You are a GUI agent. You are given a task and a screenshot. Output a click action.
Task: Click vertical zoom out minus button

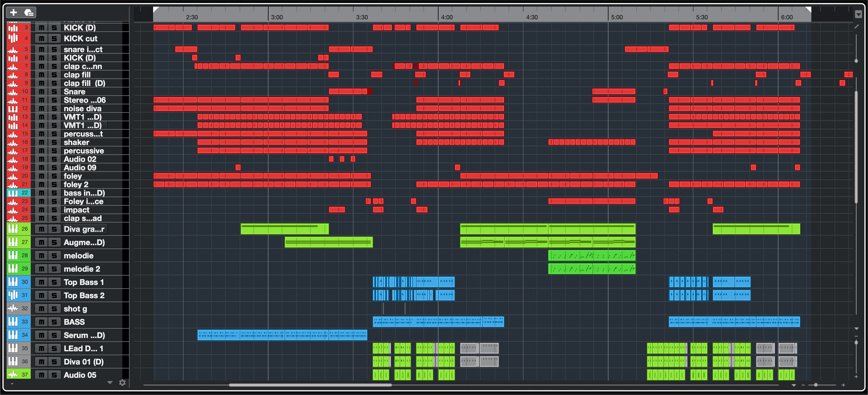point(856,336)
